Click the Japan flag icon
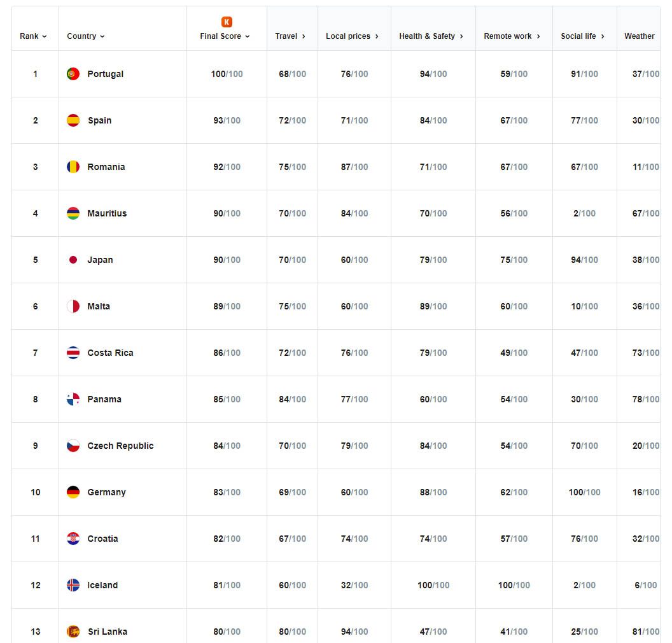Image resolution: width=672 pixels, height=643 pixels. (x=73, y=260)
